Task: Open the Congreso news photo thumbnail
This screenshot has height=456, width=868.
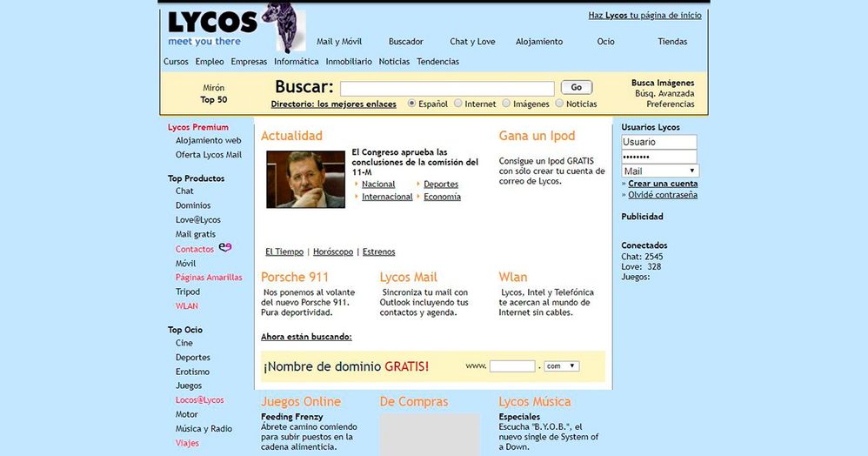Action: [305, 179]
